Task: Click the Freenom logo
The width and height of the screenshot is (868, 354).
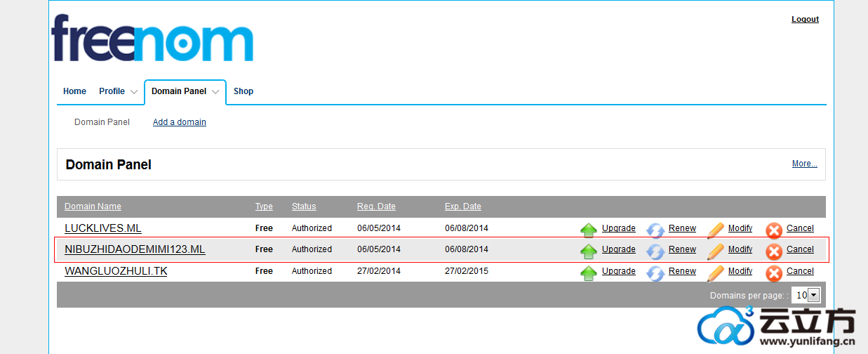Action: click(x=152, y=39)
